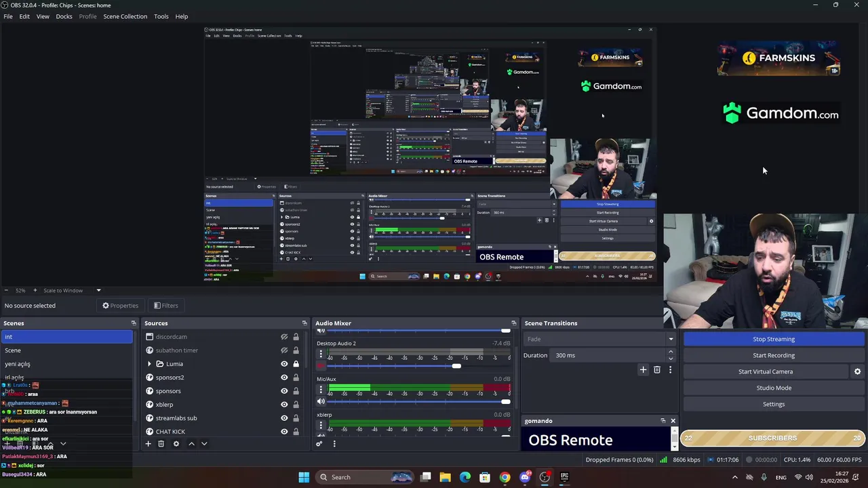Mute the Mic/Aux channel
The width and height of the screenshot is (868, 488).
pos(321,401)
